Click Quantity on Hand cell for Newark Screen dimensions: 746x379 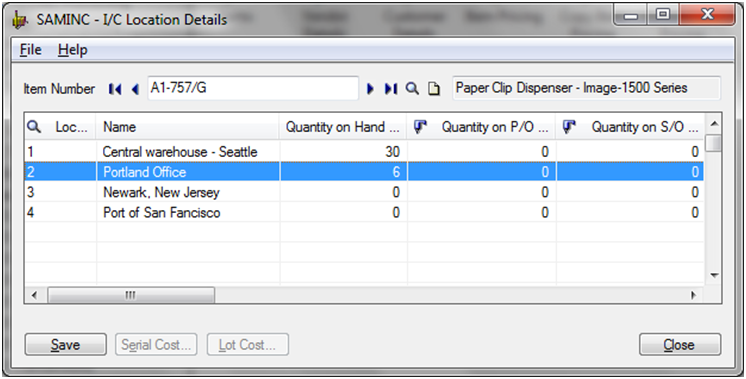pos(344,192)
